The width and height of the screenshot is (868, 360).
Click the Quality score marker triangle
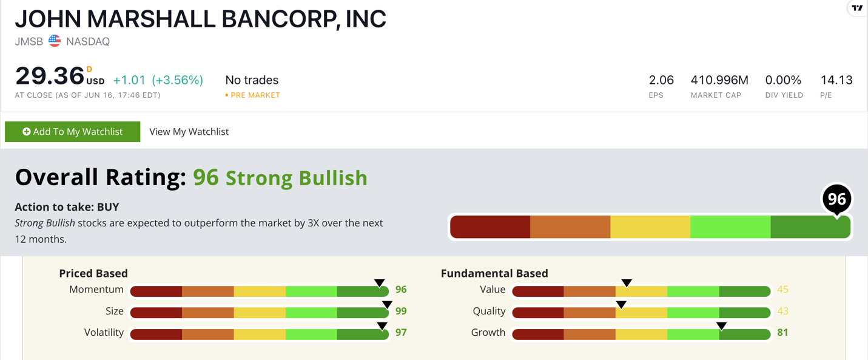(621, 305)
